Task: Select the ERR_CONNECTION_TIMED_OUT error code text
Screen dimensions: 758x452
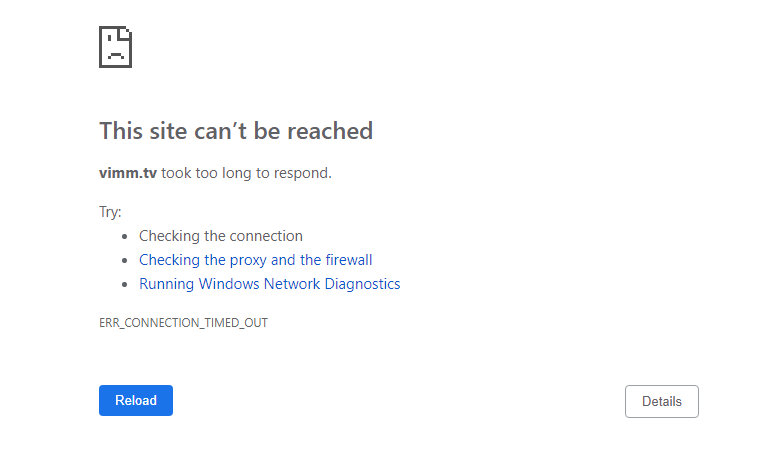Action: click(183, 322)
